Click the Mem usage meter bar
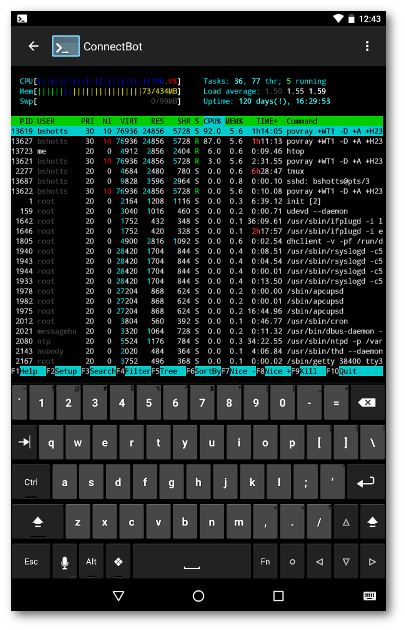The height and width of the screenshot is (630, 405). click(x=100, y=91)
